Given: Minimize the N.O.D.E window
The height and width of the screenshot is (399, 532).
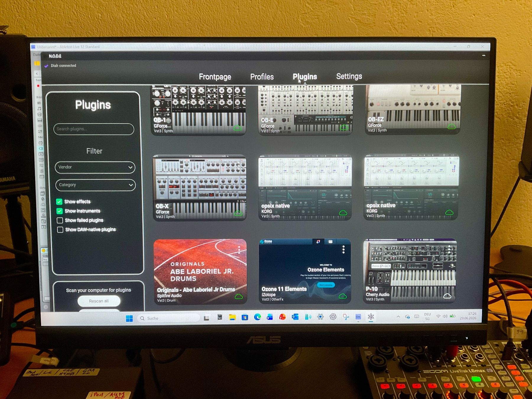Looking at the screenshot, I should (x=484, y=56).
